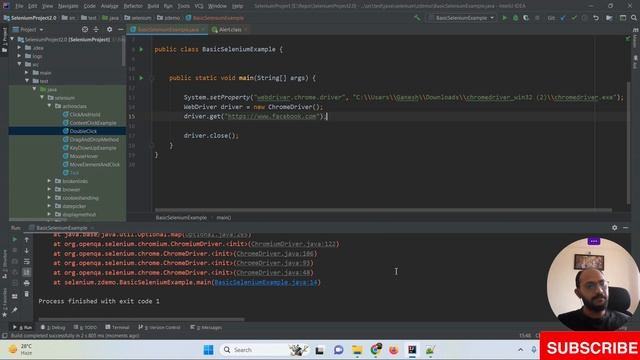Click Git commit green checkmark icon
The height and width of the screenshot is (360, 640).
[x=574, y=18]
